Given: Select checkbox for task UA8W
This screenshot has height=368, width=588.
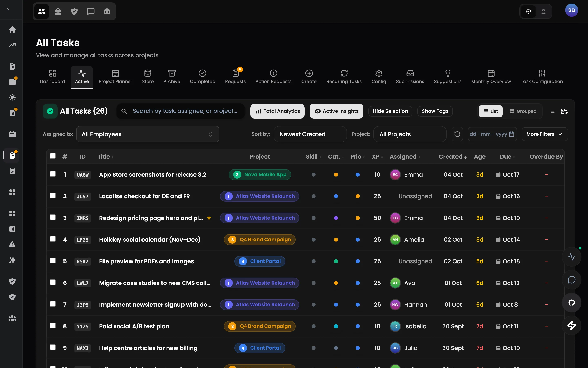Looking at the screenshot, I should click(52, 174).
